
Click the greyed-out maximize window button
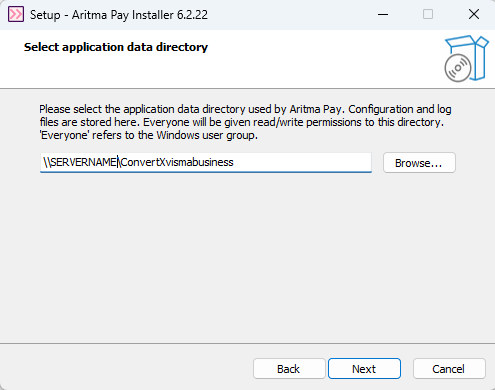(x=428, y=14)
